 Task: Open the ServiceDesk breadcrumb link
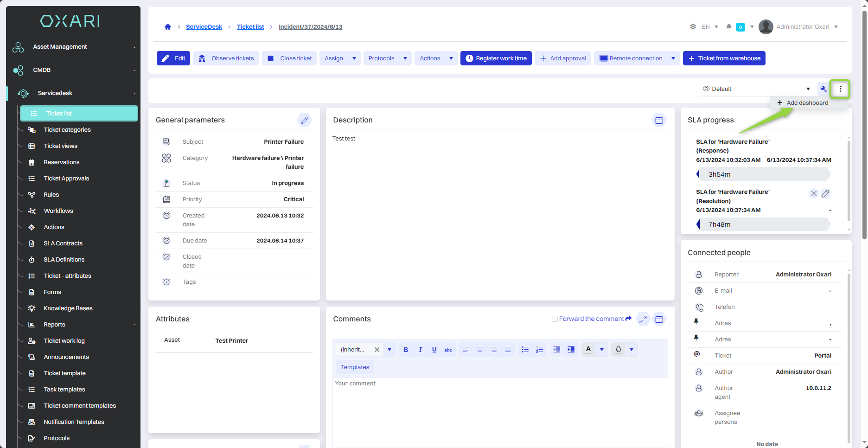pos(204,27)
